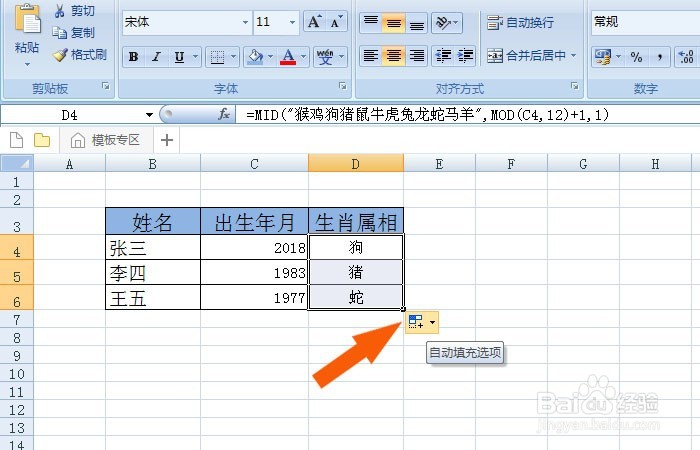Apply cell borders icon
700x450 pixels.
[x=217, y=57]
